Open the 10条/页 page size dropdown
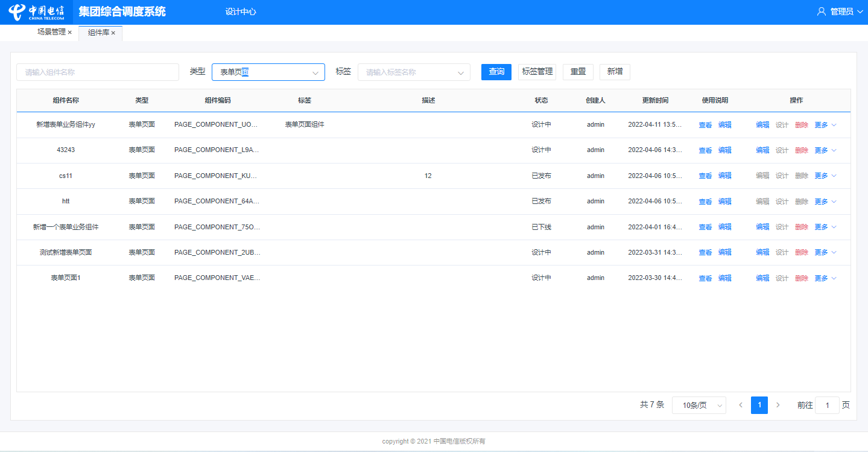The image size is (868, 452). 699,406
